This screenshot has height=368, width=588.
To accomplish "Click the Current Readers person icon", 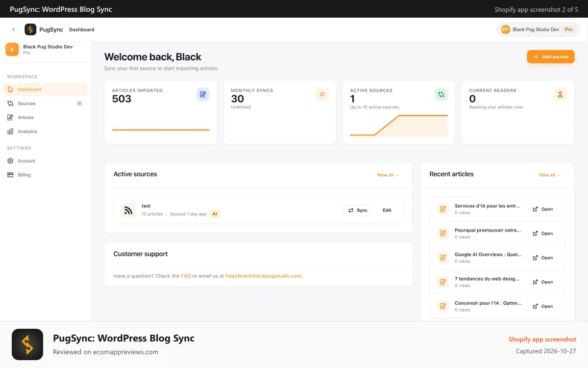I will pos(560,95).
